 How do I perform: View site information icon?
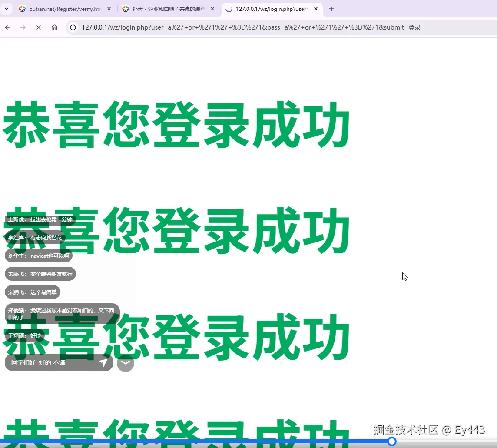click(73, 27)
